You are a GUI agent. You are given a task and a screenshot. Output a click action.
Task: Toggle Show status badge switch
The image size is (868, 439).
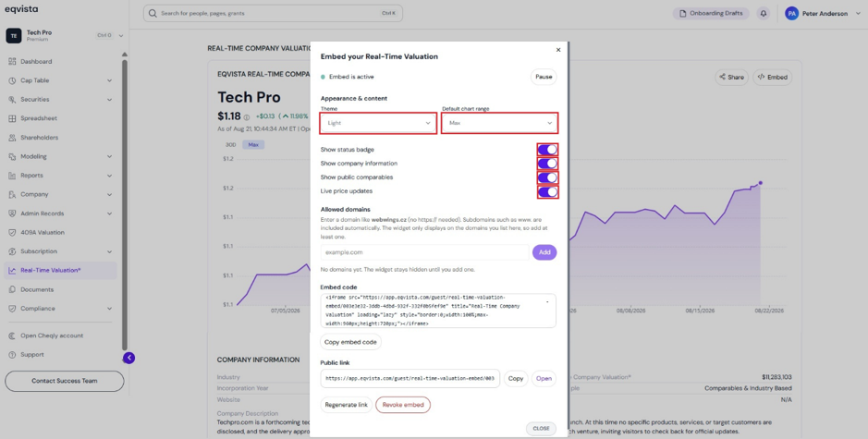coord(547,150)
